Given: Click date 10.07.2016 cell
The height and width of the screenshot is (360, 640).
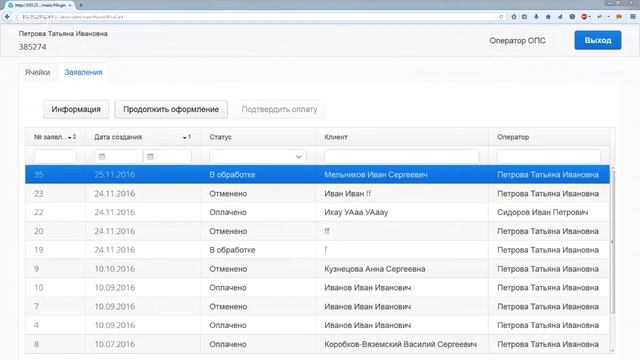Looking at the screenshot, I should pyautogui.click(x=114, y=344).
